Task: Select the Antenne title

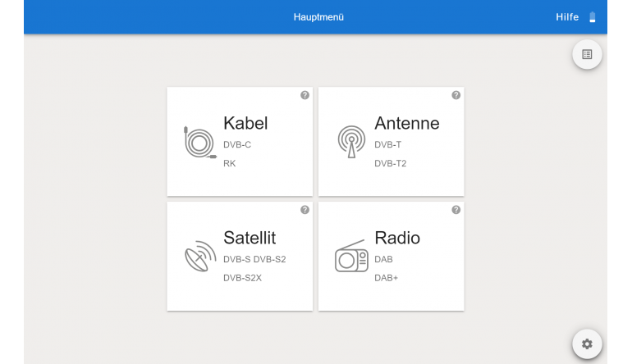Action: 406,123
